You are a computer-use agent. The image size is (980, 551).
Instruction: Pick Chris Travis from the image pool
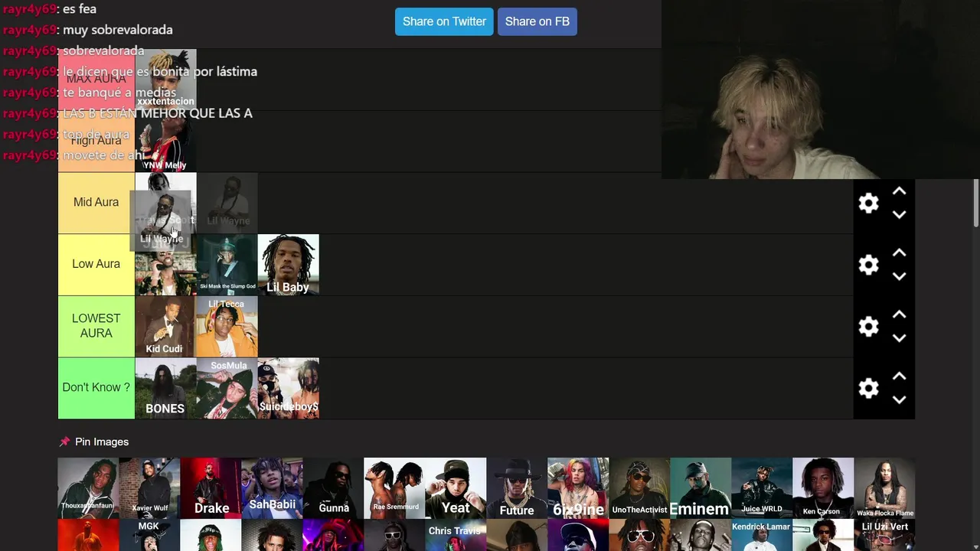point(456,535)
